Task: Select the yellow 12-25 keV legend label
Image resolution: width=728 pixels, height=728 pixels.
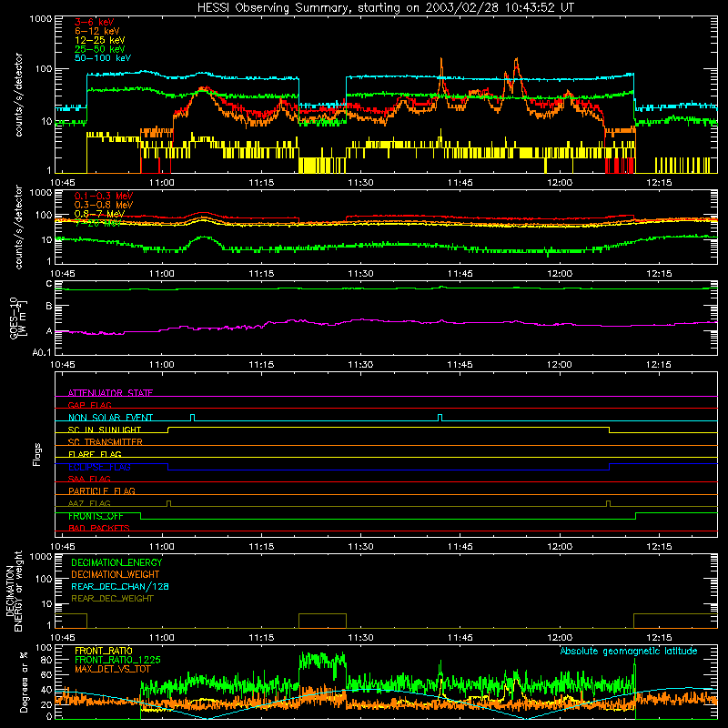Action: pyautogui.click(x=100, y=40)
